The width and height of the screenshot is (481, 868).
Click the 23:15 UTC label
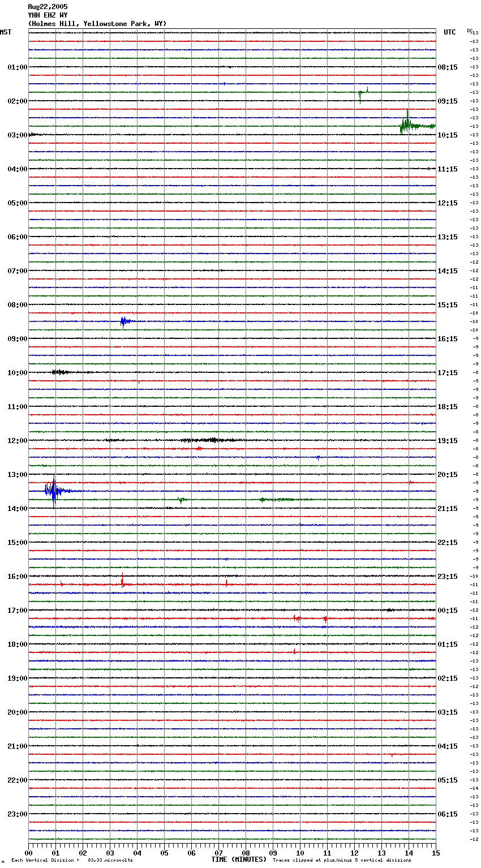(448, 577)
